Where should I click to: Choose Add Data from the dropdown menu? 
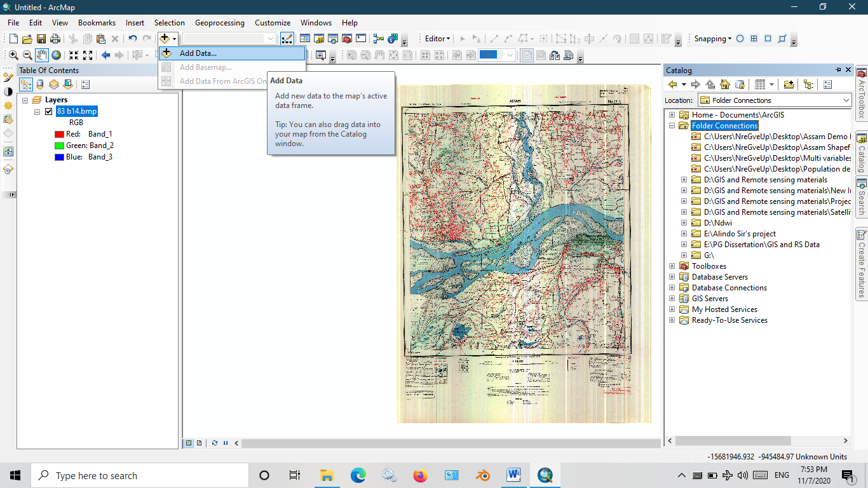199,53
